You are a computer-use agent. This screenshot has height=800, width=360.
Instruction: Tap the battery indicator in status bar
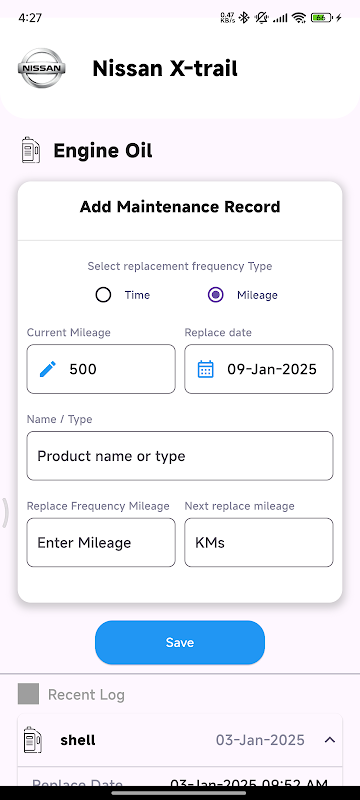click(x=321, y=18)
